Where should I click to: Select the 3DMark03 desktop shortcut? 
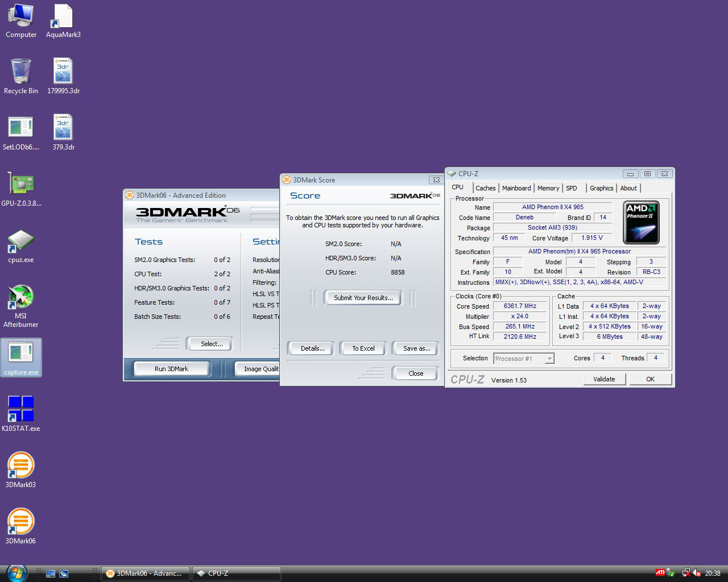click(x=21, y=470)
